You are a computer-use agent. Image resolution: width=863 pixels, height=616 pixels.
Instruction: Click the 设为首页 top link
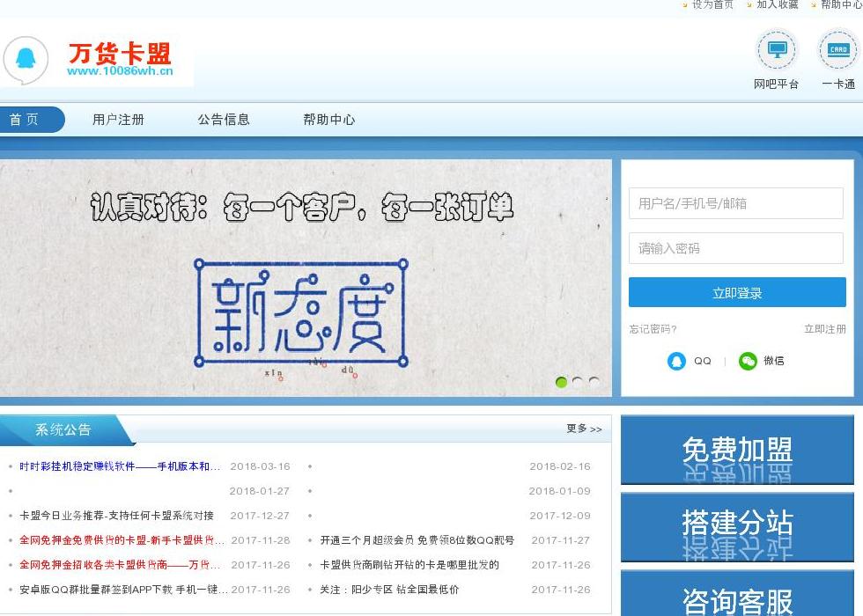coord(712,4)
